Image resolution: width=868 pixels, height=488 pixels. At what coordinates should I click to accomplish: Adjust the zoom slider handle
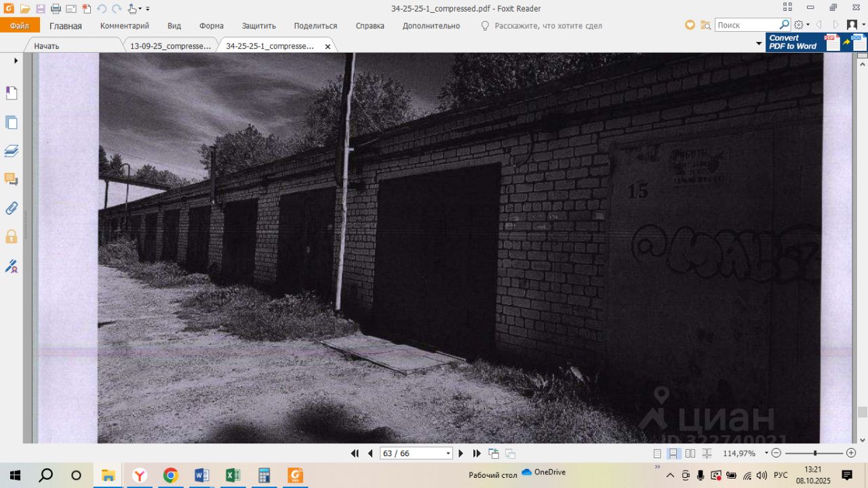click(x=815, y=453)
